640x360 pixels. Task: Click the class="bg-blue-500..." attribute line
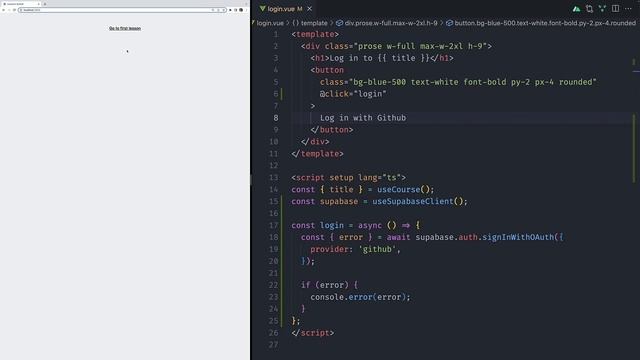(458, 82)
